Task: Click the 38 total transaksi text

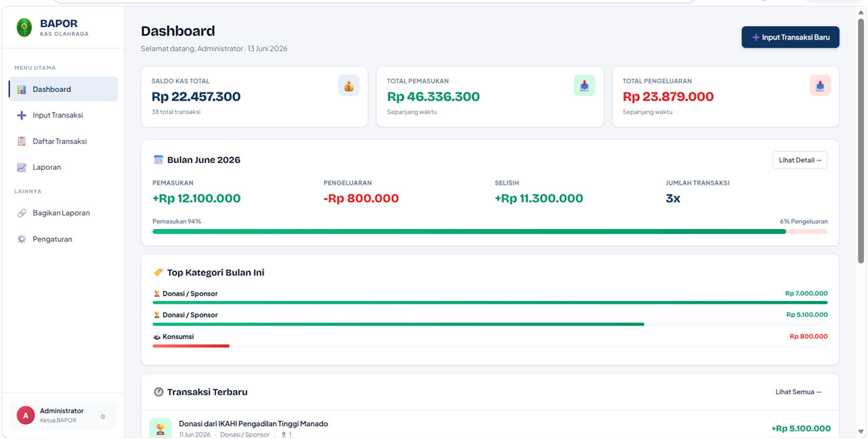Action: click(176, 112)
